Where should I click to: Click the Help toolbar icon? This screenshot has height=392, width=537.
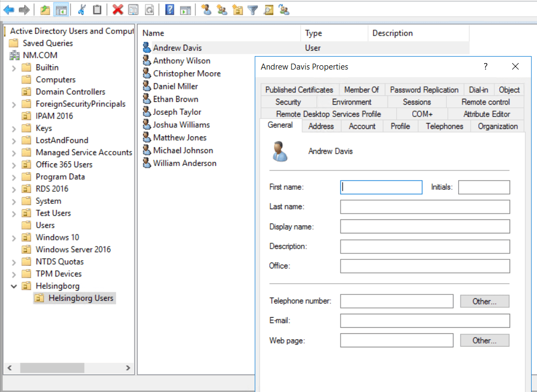pos(171,9)
